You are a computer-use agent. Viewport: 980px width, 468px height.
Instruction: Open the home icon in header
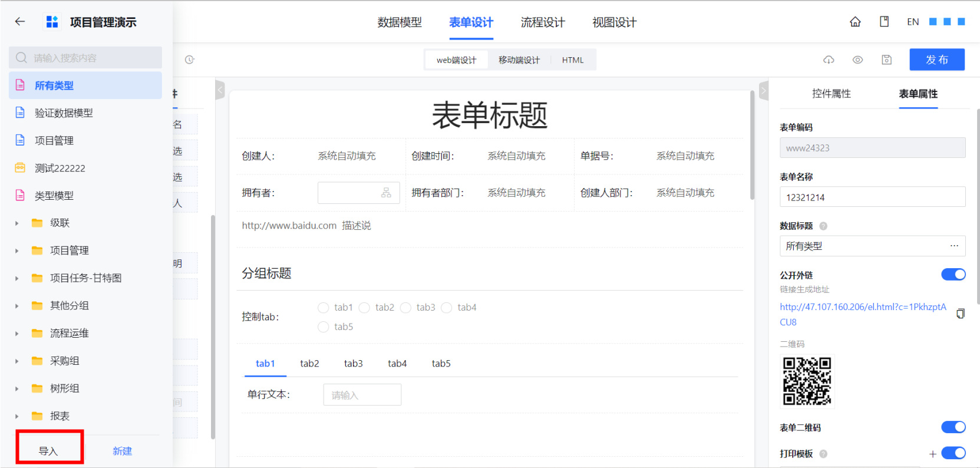(x=855, y=22)
